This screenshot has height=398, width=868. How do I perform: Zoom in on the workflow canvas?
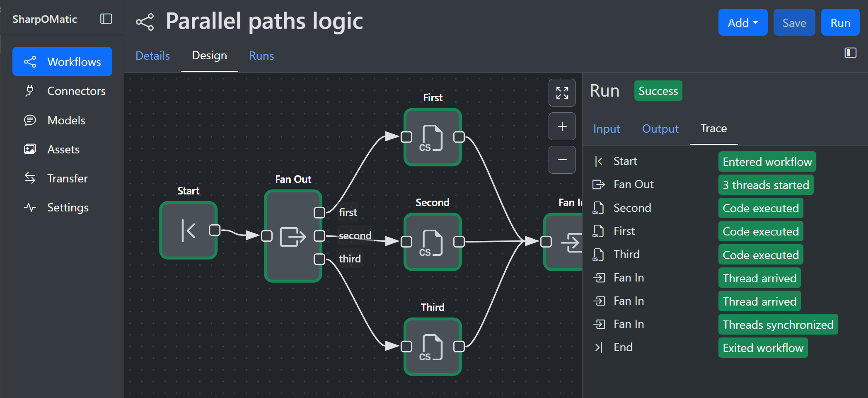(562, 126)
